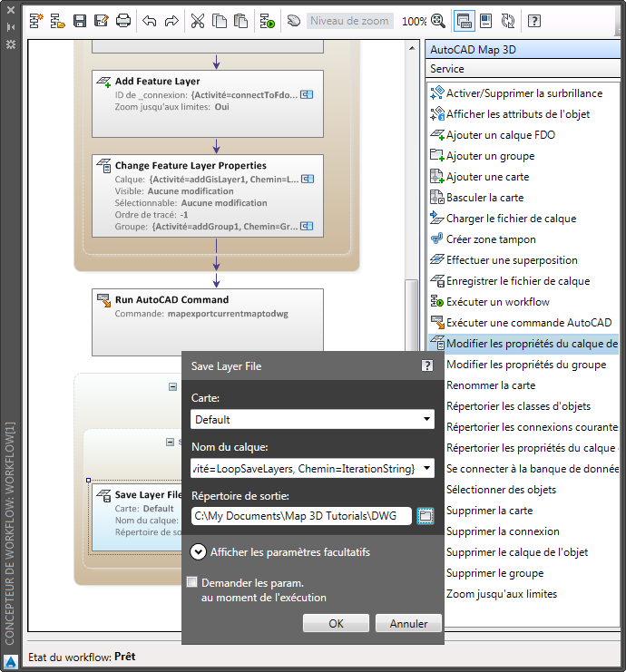Browse for output folder with the folder icon
Screen dimensions: 626x672
(425, 516)
